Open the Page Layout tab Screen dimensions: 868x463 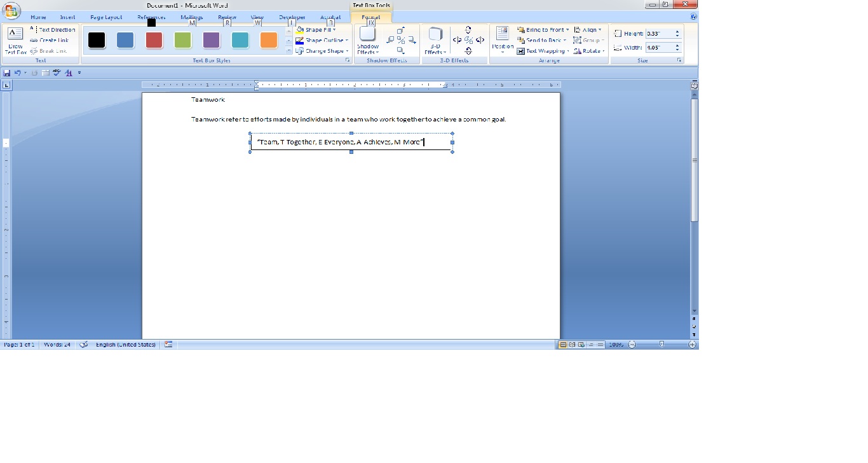tap(106, 17)
